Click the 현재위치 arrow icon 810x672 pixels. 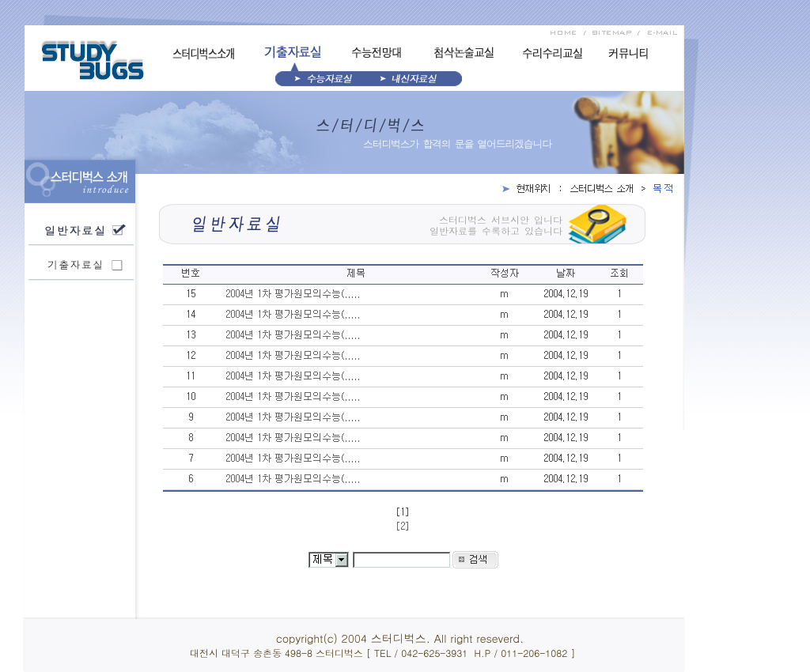505,188
